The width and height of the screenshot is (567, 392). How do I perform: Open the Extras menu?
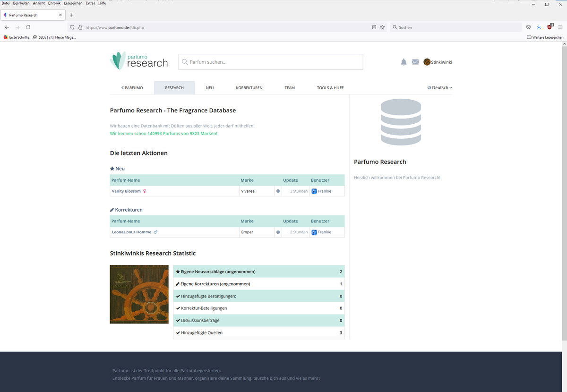pos(90,3)
